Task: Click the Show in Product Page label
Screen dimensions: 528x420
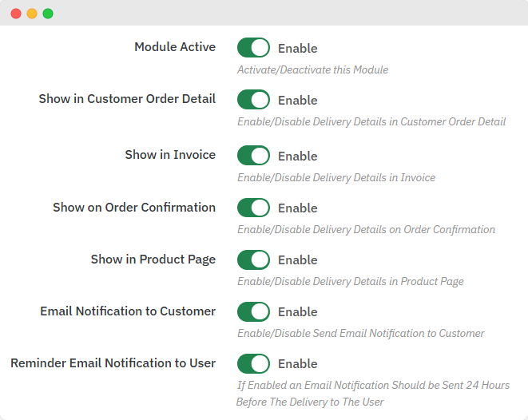Action: point(153,259)
